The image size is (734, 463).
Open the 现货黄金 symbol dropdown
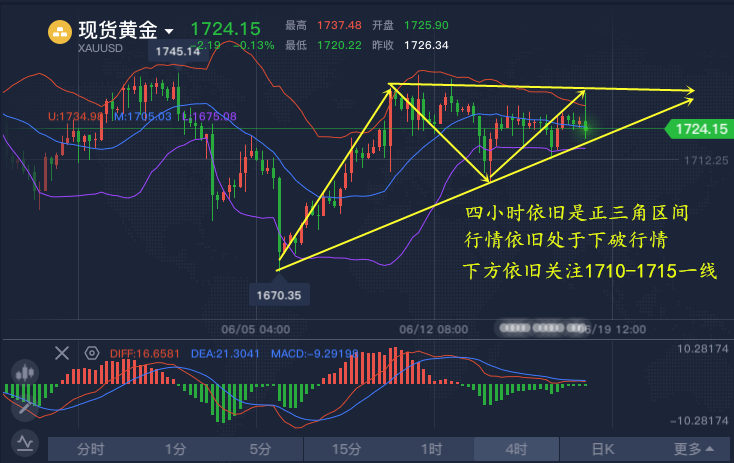(169, 32)
